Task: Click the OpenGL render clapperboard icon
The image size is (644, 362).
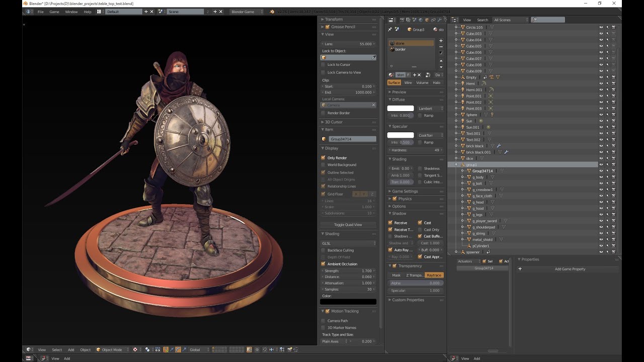Action: coord(296,349)
